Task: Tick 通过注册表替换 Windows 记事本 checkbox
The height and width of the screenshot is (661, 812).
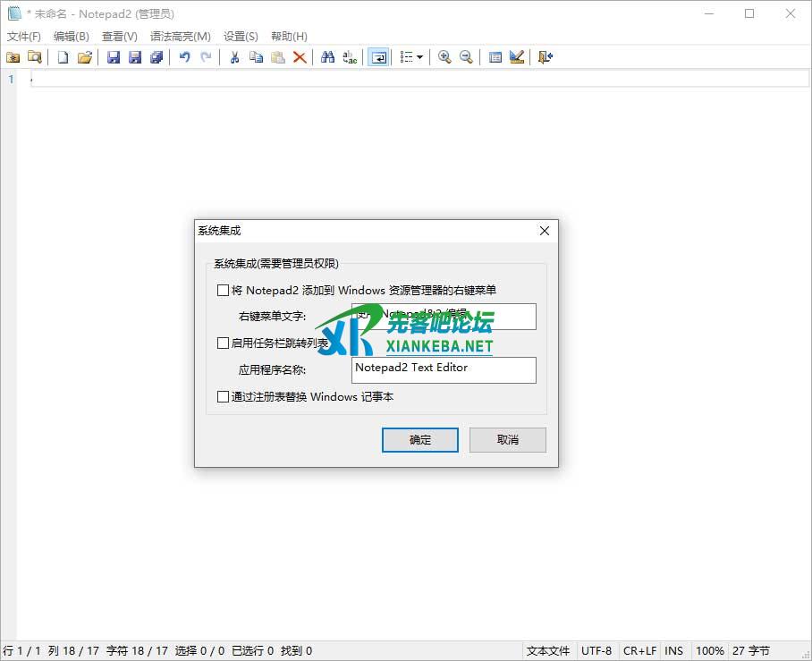Action: [224, 396]
